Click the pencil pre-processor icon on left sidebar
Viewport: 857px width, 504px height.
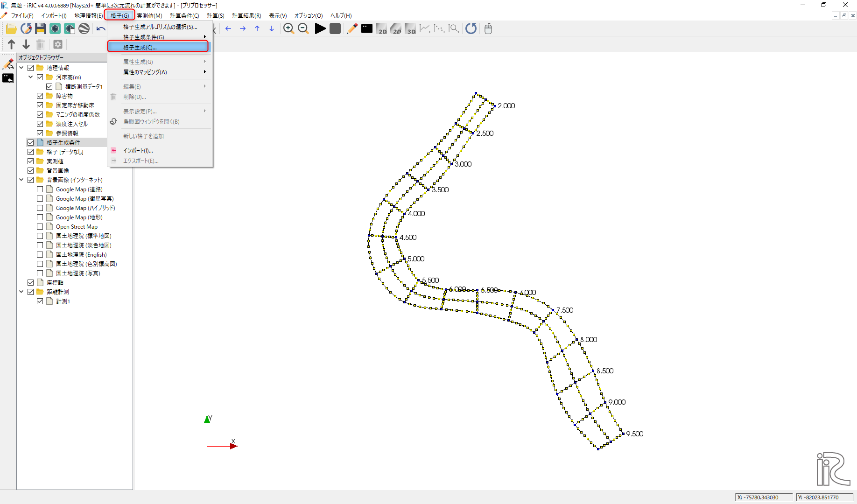coord(8,64)
